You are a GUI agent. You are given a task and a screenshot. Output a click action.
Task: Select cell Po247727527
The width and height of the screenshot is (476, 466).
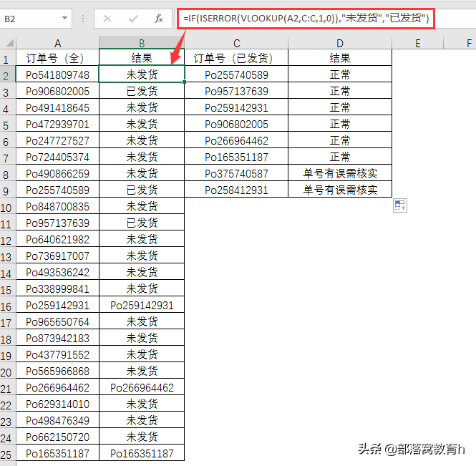pyautogui.click(x=57, y=140)
